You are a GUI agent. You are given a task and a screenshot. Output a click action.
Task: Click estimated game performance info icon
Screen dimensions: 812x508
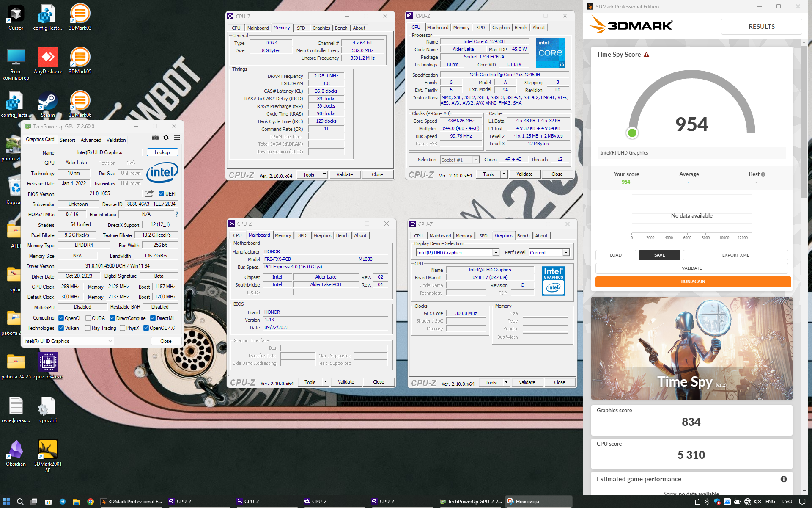pos(784,479)
